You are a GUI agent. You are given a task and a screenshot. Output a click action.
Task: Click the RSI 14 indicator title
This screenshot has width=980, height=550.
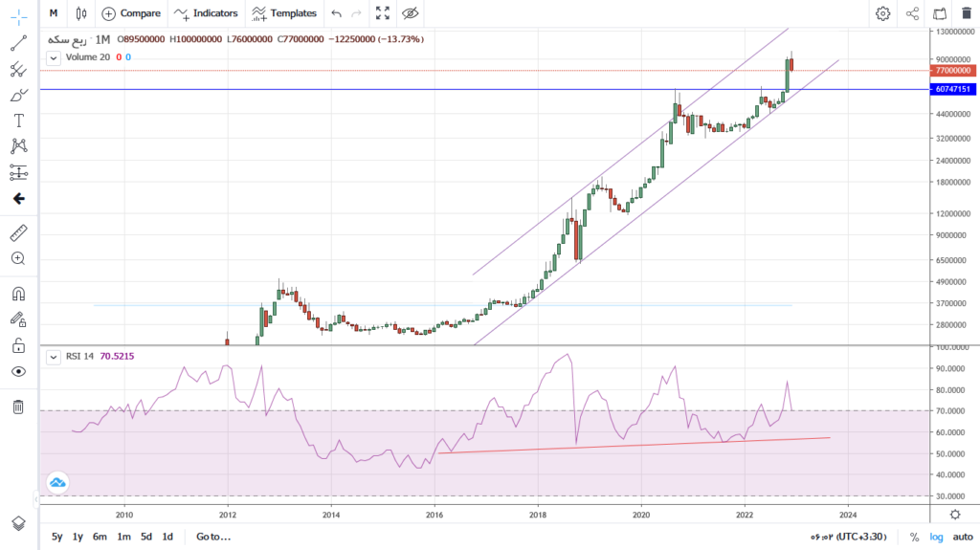tap(79, 356)
